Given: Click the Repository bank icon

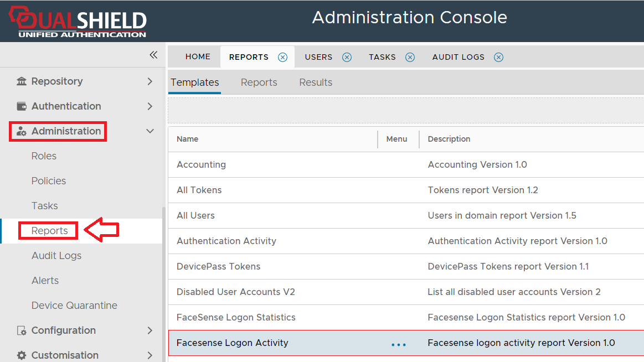Looking at the screenshot, I should coord(22,81).
